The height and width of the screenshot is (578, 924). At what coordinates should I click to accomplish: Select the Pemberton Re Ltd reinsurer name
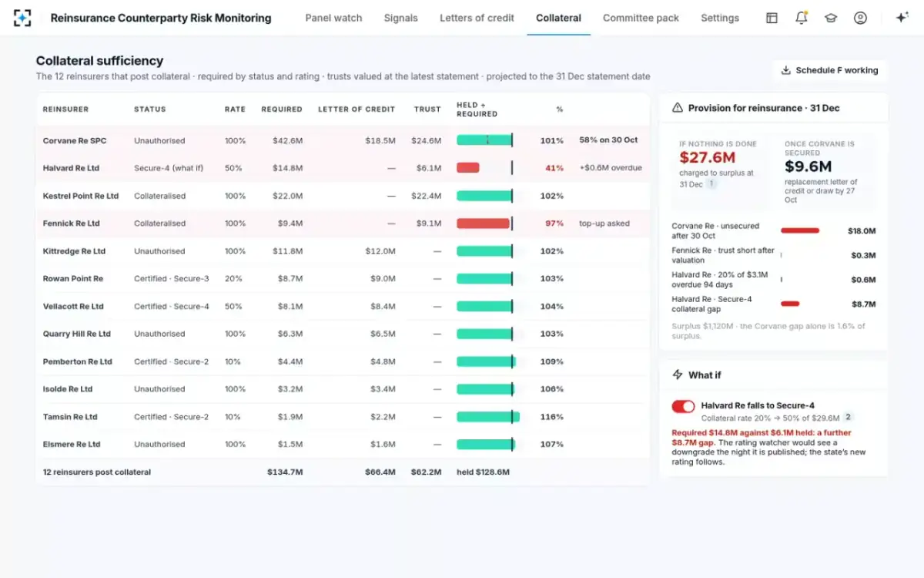[77, 361]
